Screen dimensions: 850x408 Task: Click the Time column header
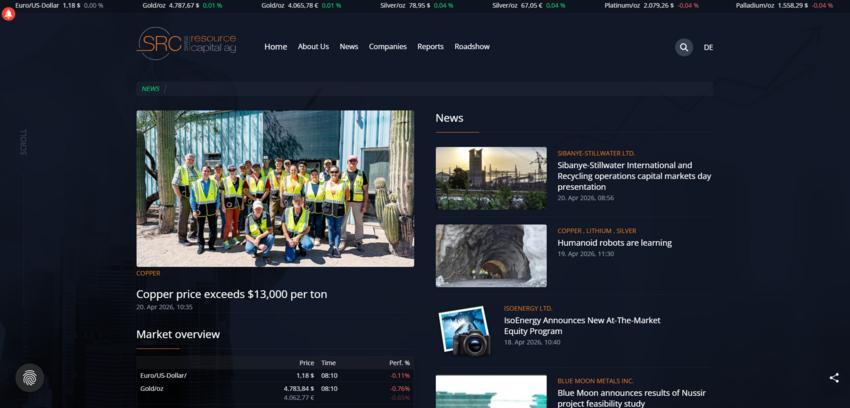pyautogui.click(x=328, y=363)
